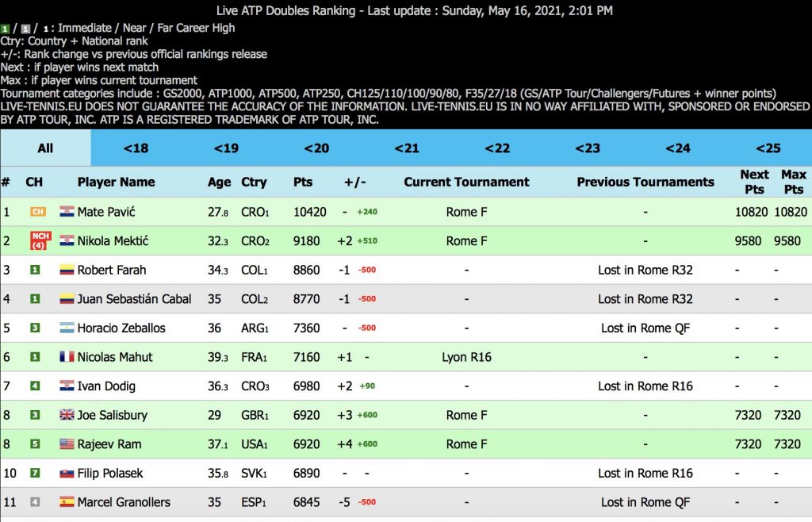Click the Slovak flag beside Filip Polasek
Screen dimensions: 812x522
tap(67, 474)
